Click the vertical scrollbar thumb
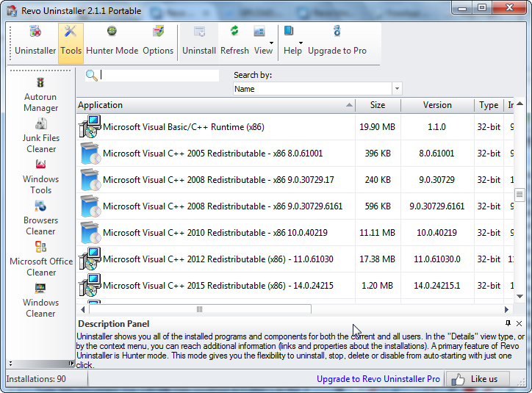This screenshot has width=532, height=393. click(519, 195)
